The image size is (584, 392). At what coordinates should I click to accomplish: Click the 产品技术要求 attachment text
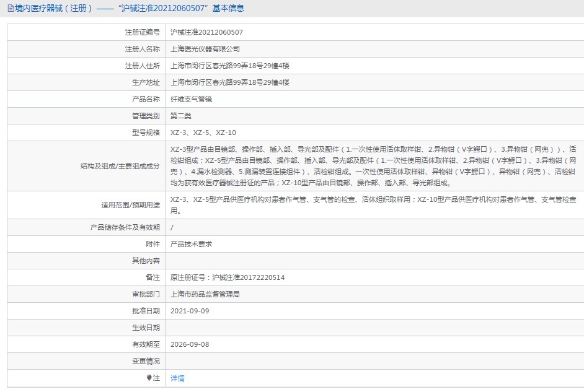[x=191, y=244]
